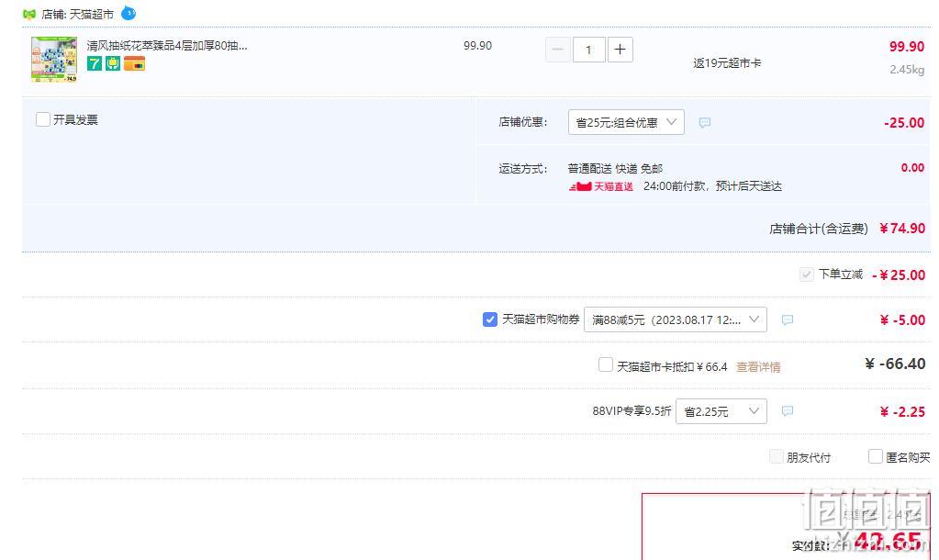The width and height of the screenshot is (939, 560).
Task: Click the 88VIP discount amount ¥ -2.25
Action: click(x=902, y=411)
